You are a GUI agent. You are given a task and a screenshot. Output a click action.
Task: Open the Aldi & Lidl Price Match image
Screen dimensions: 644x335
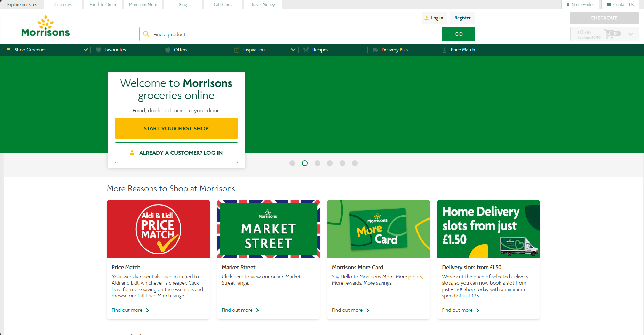[x=158, y=229]
